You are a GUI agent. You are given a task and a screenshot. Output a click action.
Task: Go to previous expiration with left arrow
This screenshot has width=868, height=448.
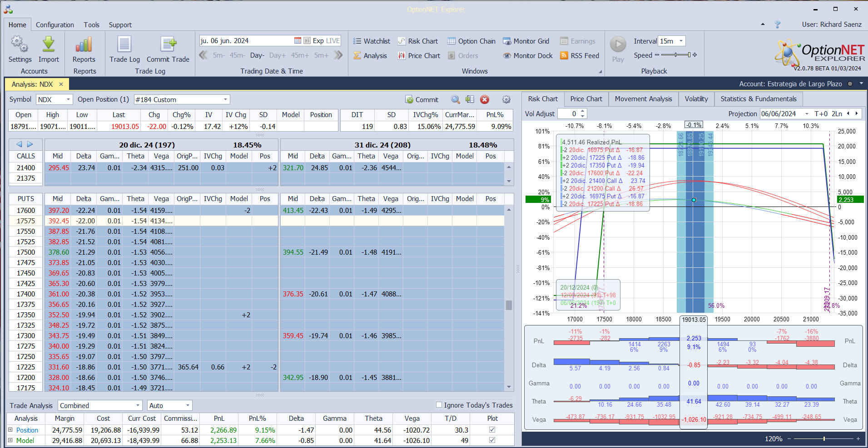click(x=19, y=144)
